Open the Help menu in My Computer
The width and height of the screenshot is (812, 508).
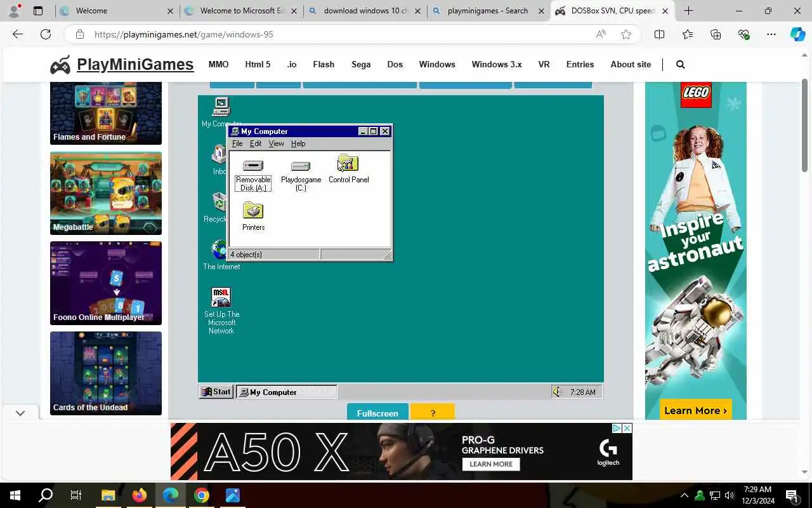298,144
